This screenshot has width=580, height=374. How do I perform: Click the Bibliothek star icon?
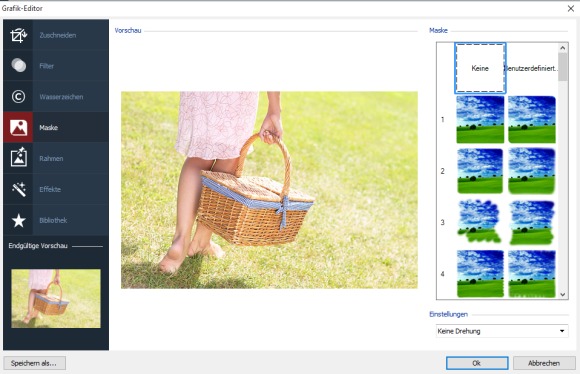[x=18, y=220]
